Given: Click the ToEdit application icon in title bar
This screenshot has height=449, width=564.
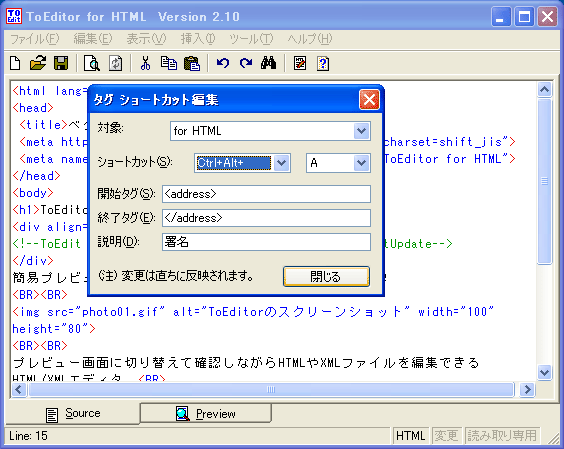Looking at the screenshot, I should pyautogui.click(x=14, y=16).
